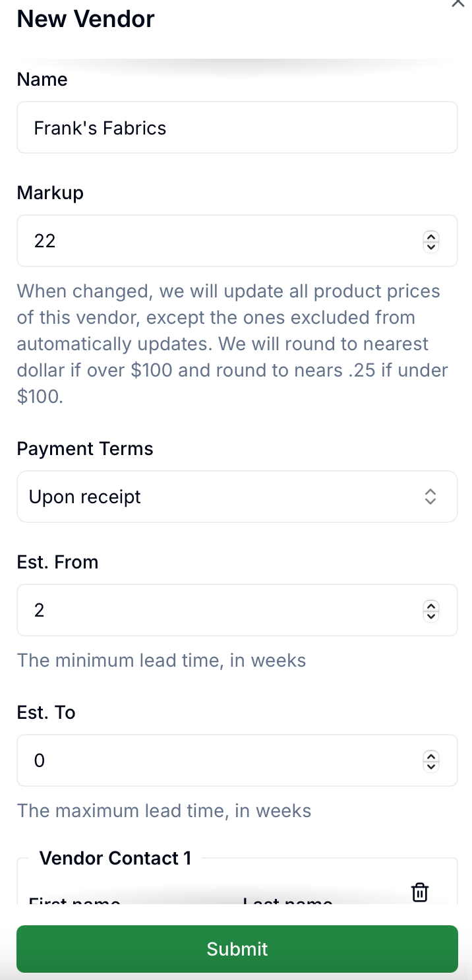
Task: Focus the Name field containing Frank's Fabrics
Action: pyautogui.click(x=237, y=127)
